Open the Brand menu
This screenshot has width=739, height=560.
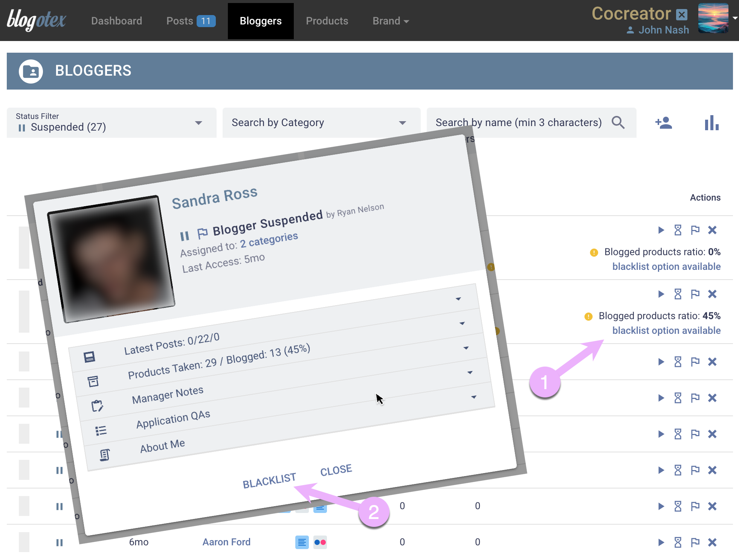pyautogui.click(x=390, y=21)
